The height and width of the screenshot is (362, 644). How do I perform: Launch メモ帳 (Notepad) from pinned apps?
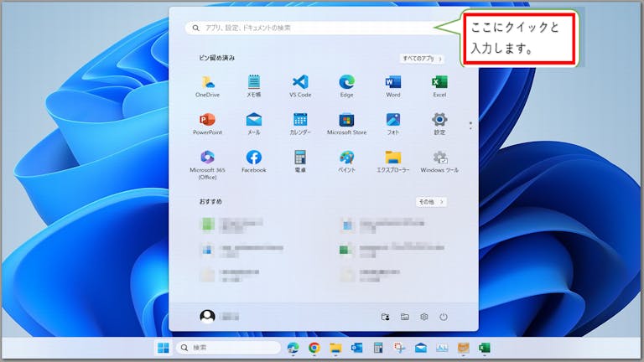(x=254, y=86)
